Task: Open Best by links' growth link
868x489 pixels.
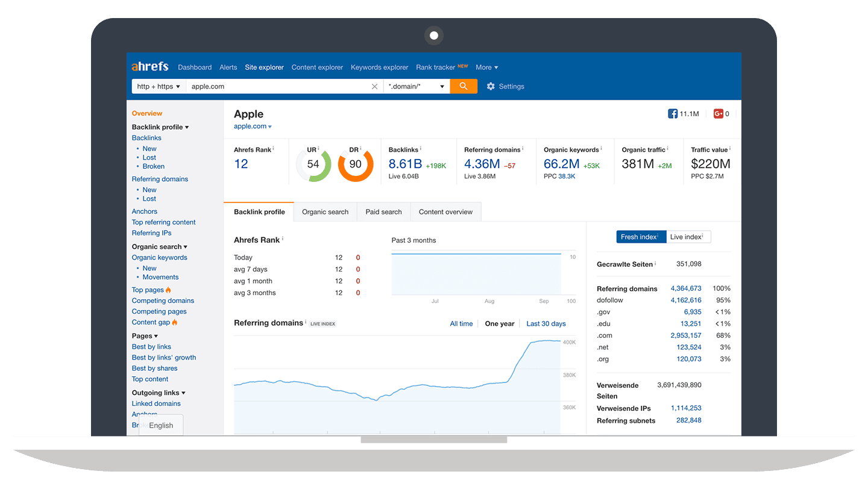Action: tap(164, 358)
